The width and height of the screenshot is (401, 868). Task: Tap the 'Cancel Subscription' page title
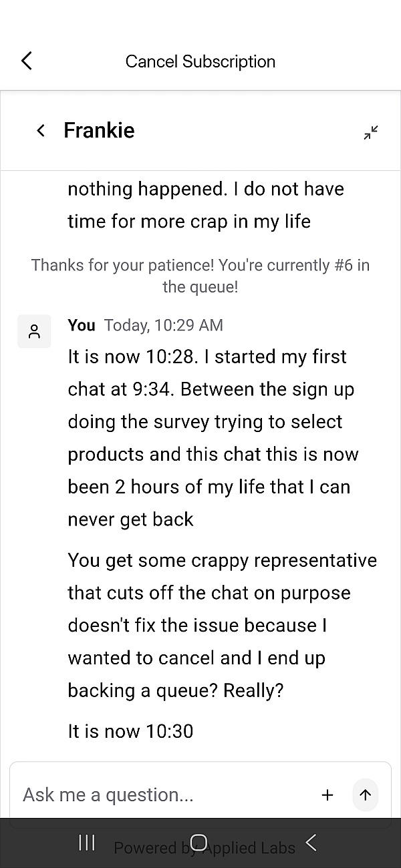click(x=200, y=61)
